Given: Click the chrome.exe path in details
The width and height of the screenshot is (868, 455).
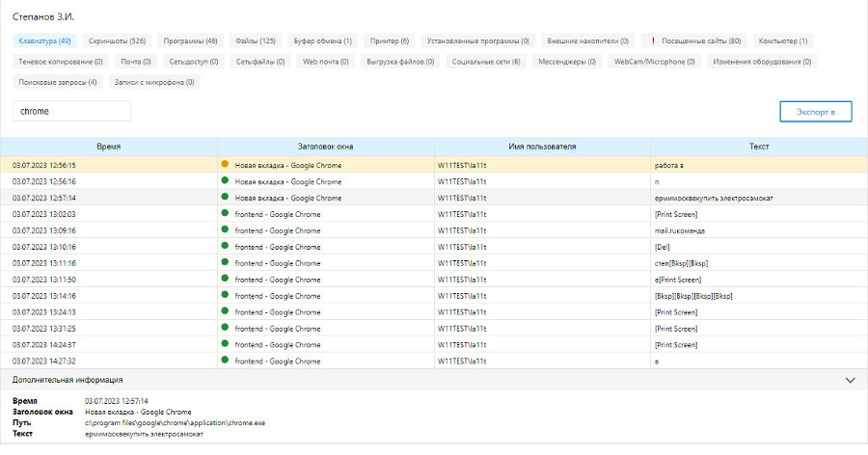Looking at the screenshot, I should (175, 423).
